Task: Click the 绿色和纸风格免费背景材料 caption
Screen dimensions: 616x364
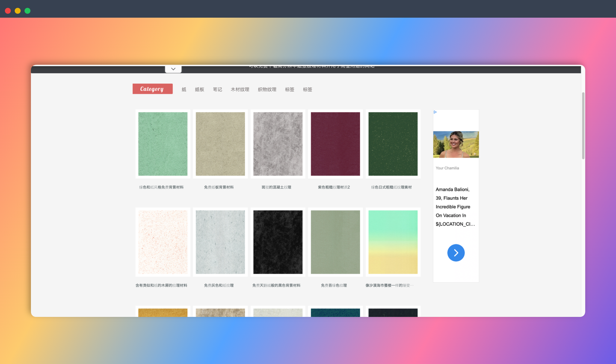Action: click(x=161, y=187)
